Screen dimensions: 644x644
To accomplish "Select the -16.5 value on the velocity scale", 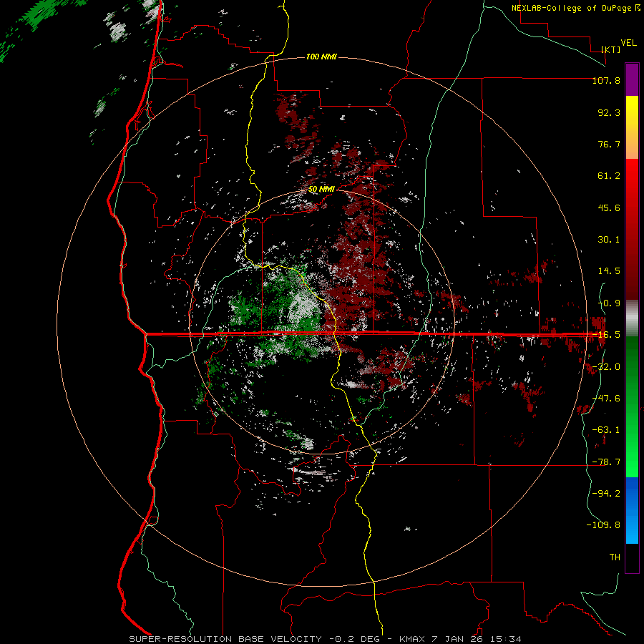I will coord(606,335).
